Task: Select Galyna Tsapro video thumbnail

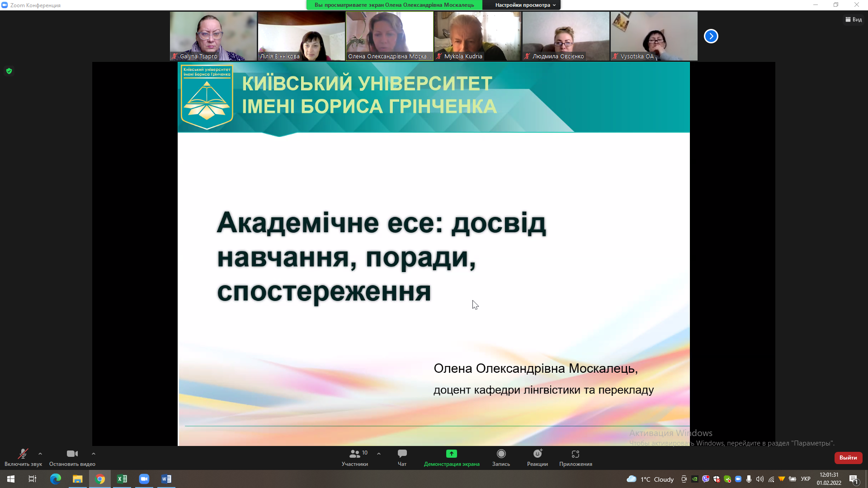Action: (x=213, y=36)
